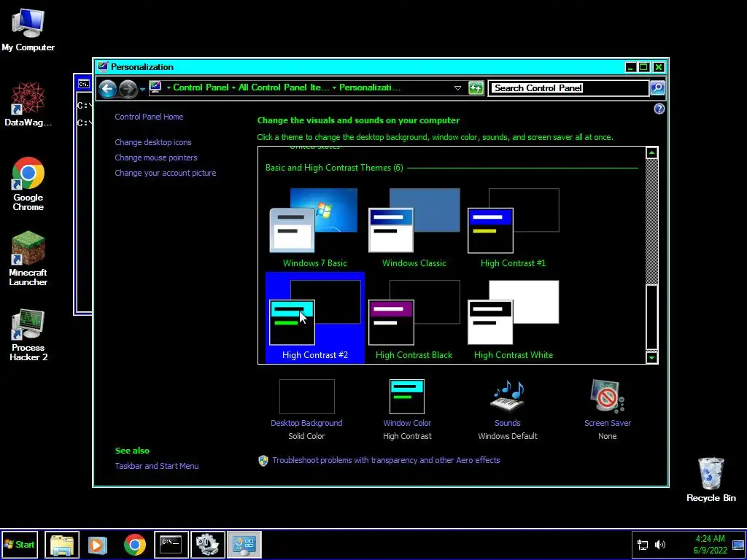Open Change your account picture link
747x560 pixels.
(166, 173)
